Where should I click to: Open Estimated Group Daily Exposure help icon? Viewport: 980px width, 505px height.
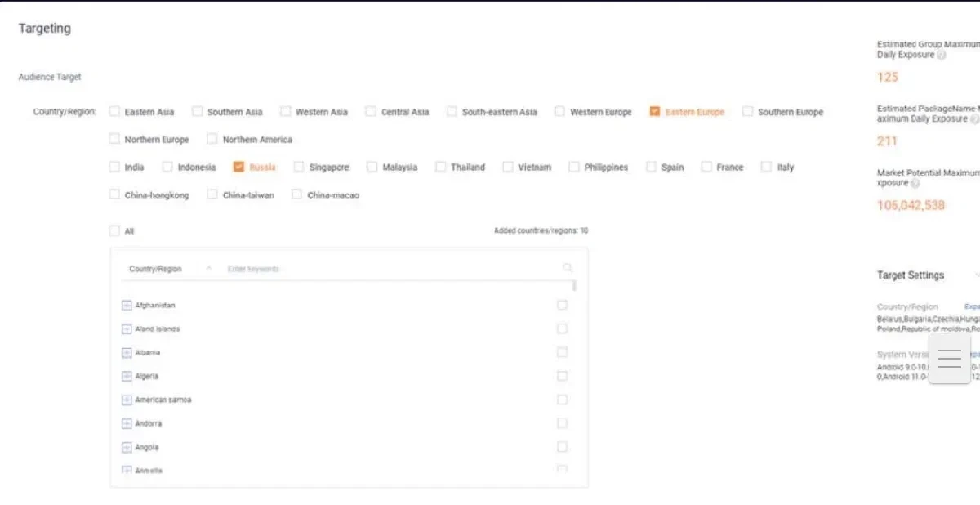942,56
